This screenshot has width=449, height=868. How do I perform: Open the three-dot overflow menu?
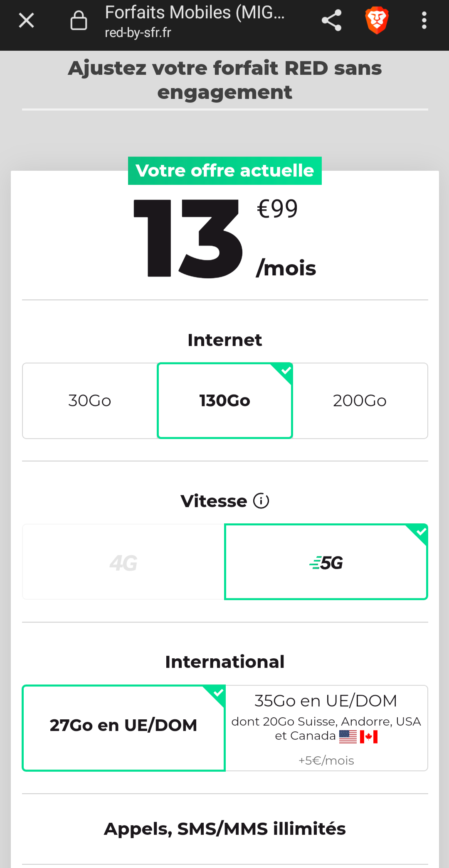click(x=424, y=20)
